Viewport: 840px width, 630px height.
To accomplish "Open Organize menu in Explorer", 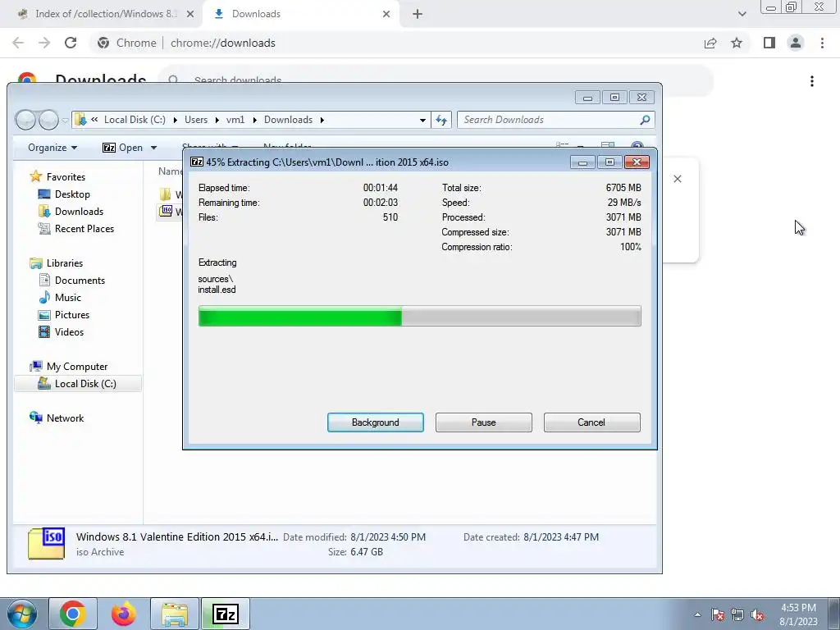I will coord(52,148).
